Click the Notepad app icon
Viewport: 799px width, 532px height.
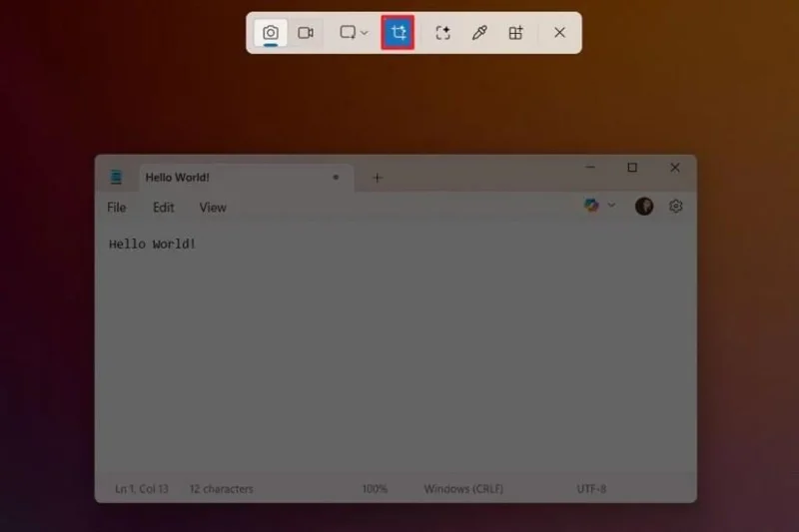(x=116, y=177)
